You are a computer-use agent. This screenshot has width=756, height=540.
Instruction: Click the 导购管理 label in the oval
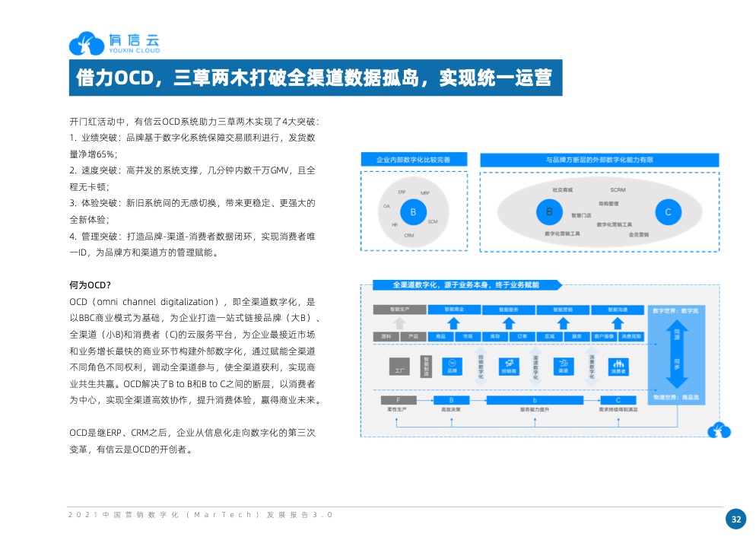pos(608,204)
